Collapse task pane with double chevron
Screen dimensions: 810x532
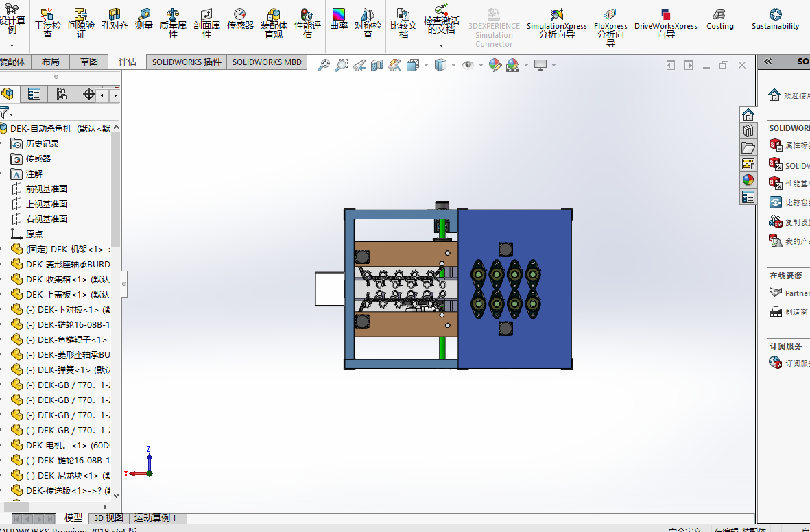point(768,62)
